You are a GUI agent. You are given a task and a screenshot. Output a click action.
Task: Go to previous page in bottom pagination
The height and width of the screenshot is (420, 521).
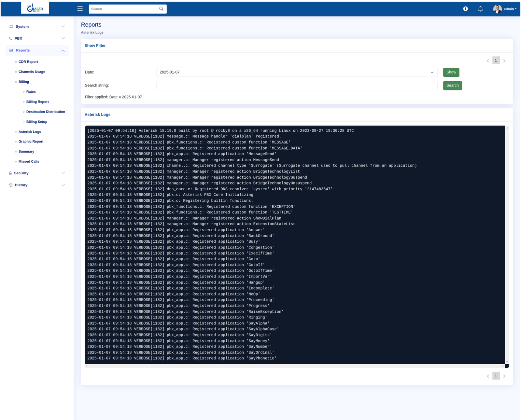pyautogui.click(x=488, y=376)
